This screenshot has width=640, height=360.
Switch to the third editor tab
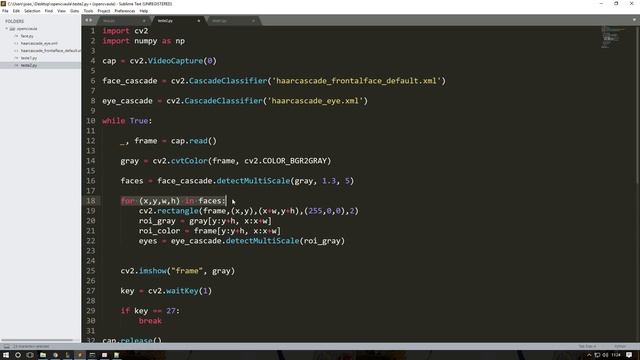coord(233,20)
